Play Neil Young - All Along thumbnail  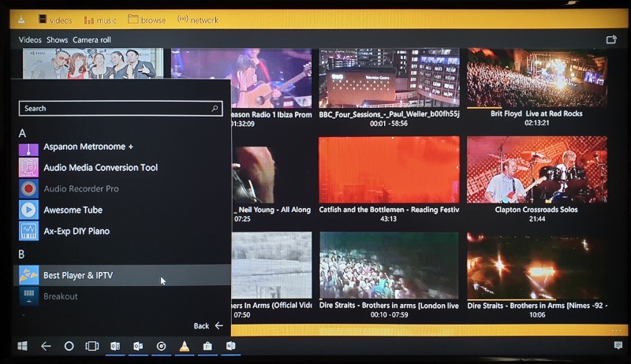[271, 175]
